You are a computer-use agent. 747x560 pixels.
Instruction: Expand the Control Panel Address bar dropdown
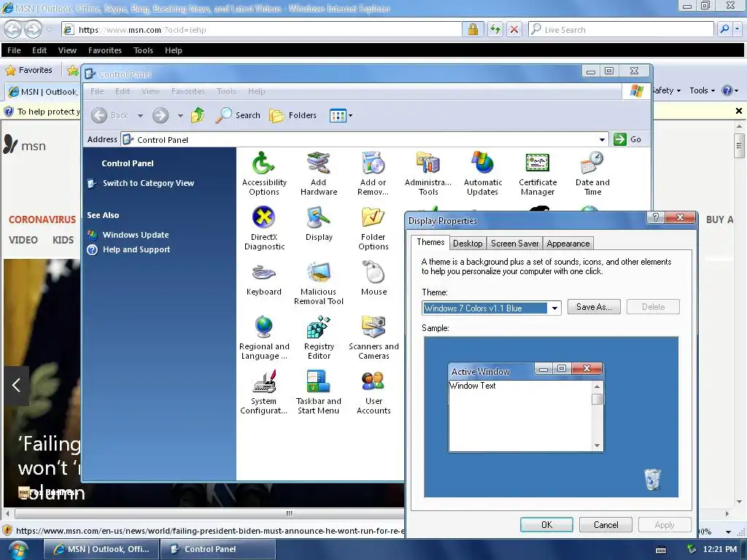[602, 139]
